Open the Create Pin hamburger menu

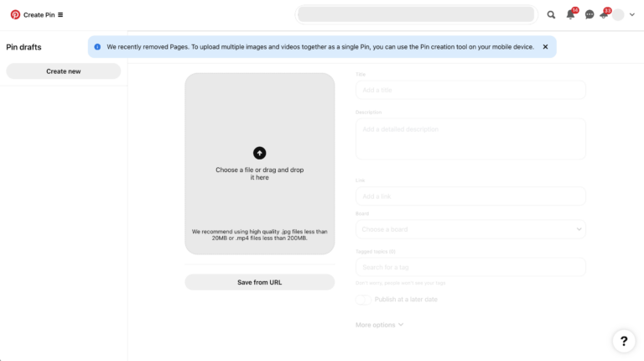[60, 15]
